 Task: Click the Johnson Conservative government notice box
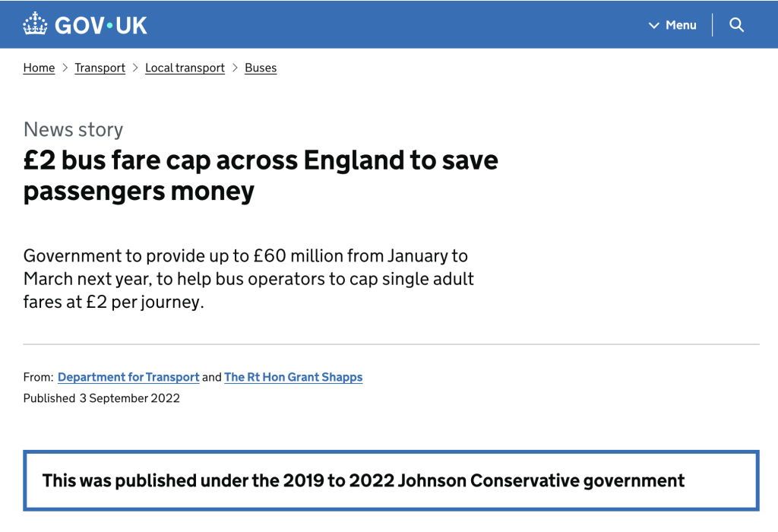point(391,480)
